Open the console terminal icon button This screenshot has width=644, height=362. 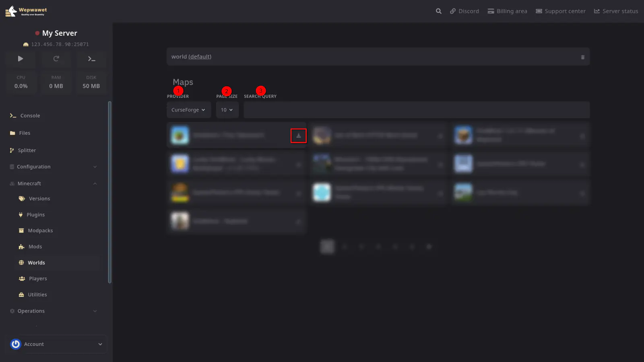click(x=91, y=59)
